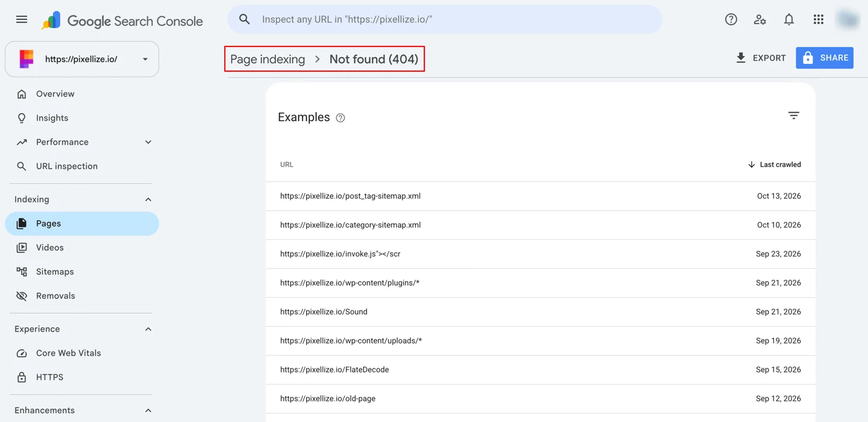Screen dimensions: 868x422
Task: Sort by Last crawled column
Action: tap(774, 165)
